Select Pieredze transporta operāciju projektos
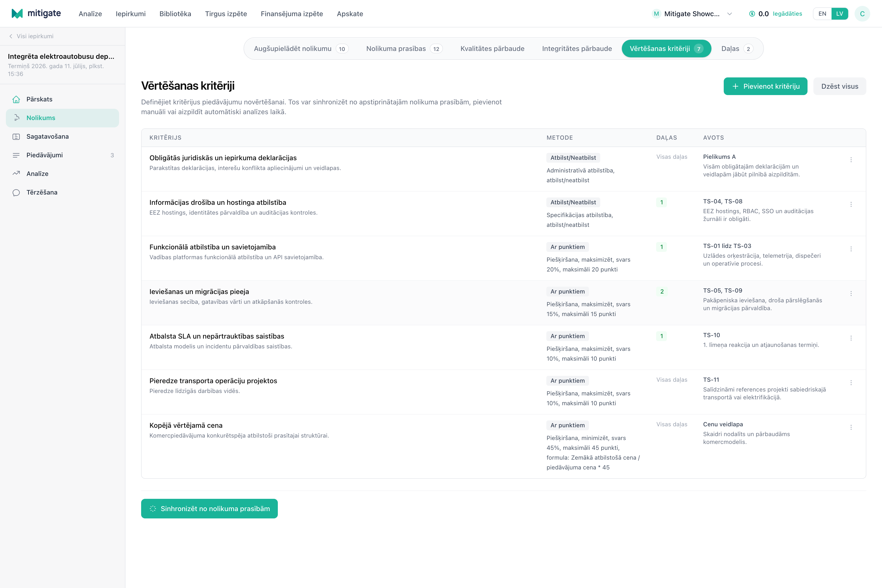Image resolution: width=882 pixels, height=588 pixels. click(213, 381)
